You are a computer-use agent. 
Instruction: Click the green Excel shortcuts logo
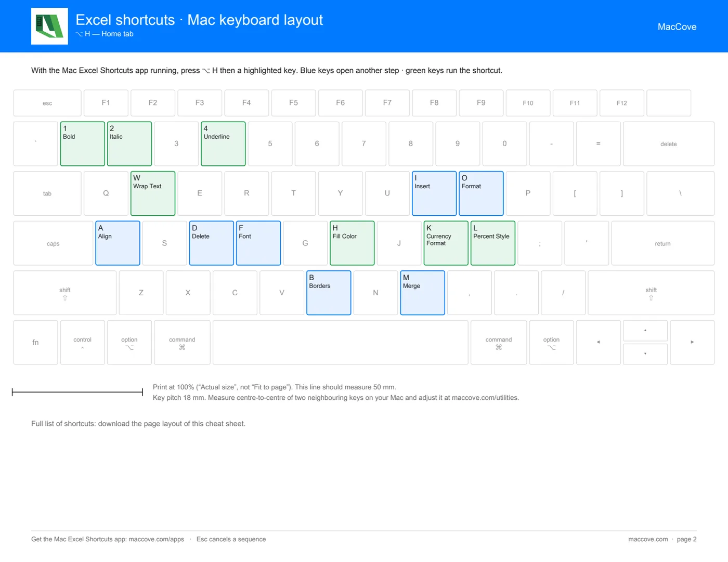tap(49, 26)
